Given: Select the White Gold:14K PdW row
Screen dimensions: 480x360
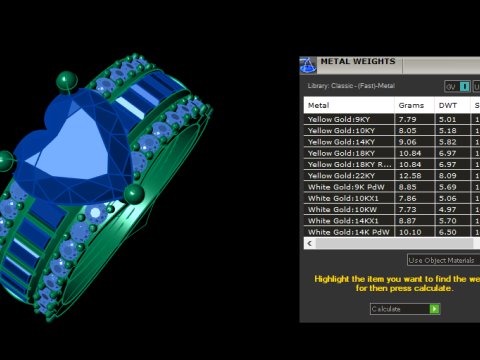Looking at the screenshot, I should tap(392, 232).
